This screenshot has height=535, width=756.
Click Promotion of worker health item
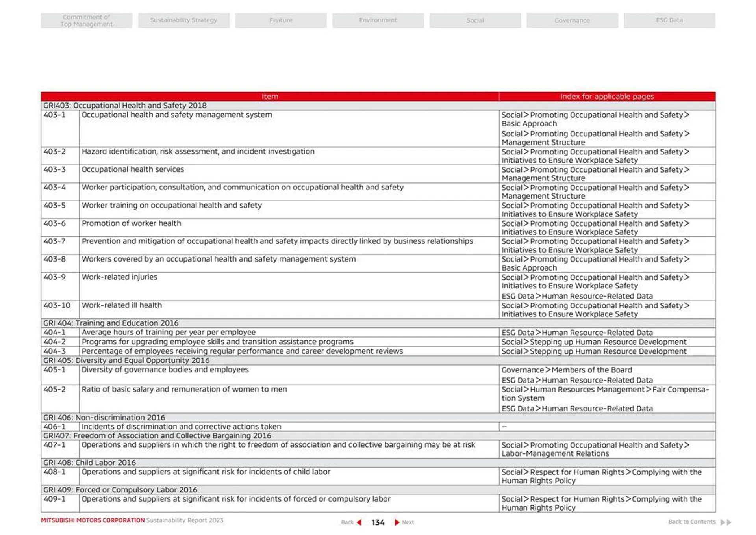point(132,223)
